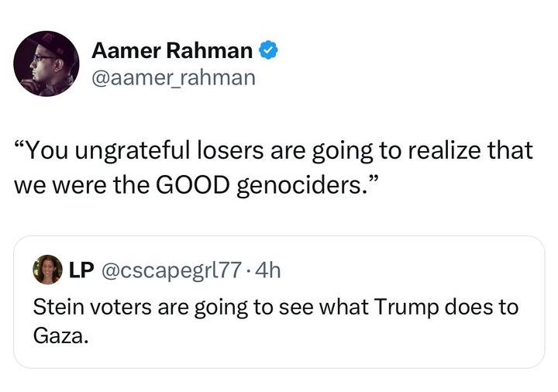
Task: Click the word realize in the main tweet
Action: tap(444, 150)
